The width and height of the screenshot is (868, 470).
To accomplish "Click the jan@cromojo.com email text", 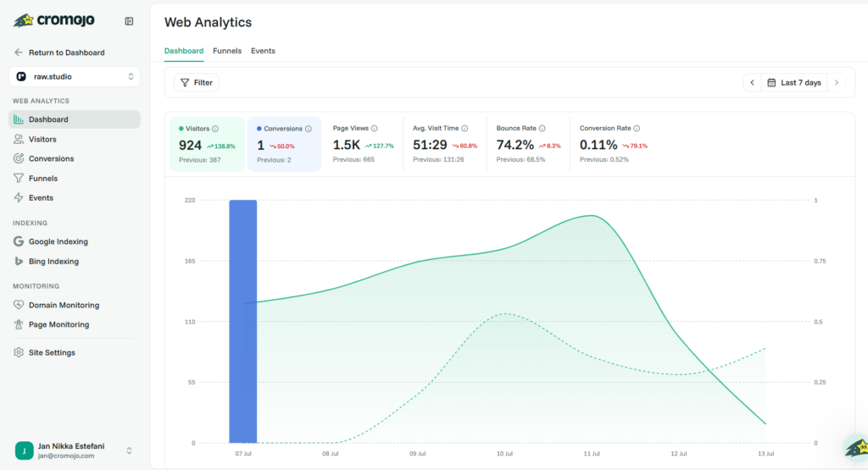I will coord(66,456).
